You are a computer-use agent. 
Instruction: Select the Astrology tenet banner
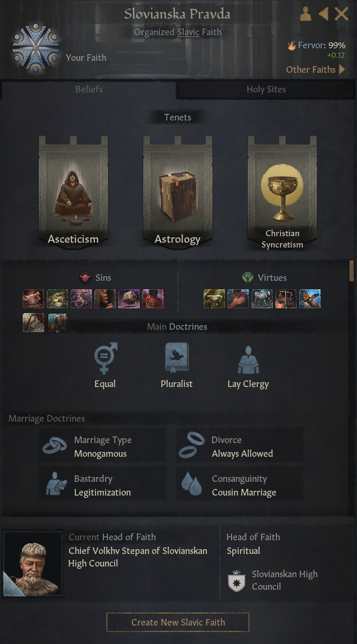tap(178, 192)
